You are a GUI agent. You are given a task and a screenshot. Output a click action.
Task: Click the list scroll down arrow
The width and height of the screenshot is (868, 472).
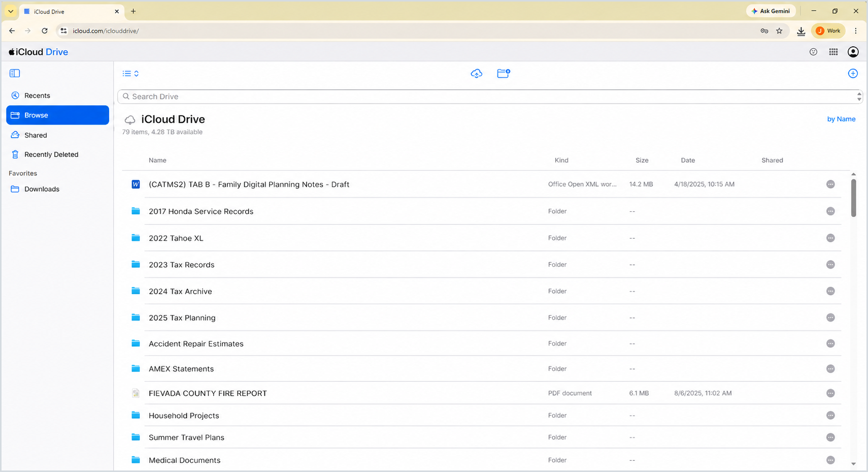853,464
